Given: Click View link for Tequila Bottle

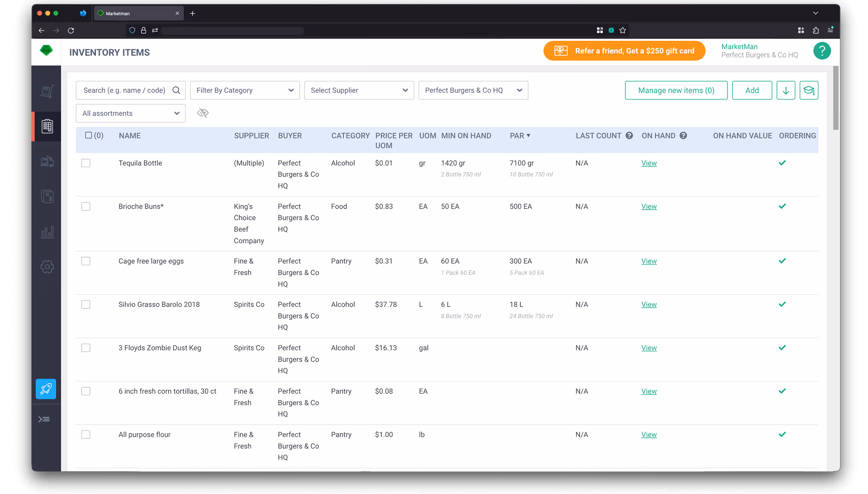Looking at the screenshot, I should point(649,163).
